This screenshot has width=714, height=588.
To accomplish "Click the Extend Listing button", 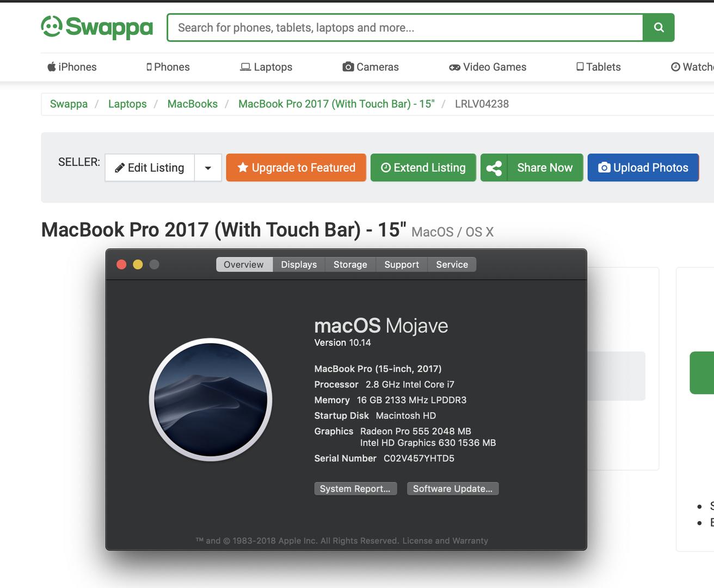I will pos(423,168).
